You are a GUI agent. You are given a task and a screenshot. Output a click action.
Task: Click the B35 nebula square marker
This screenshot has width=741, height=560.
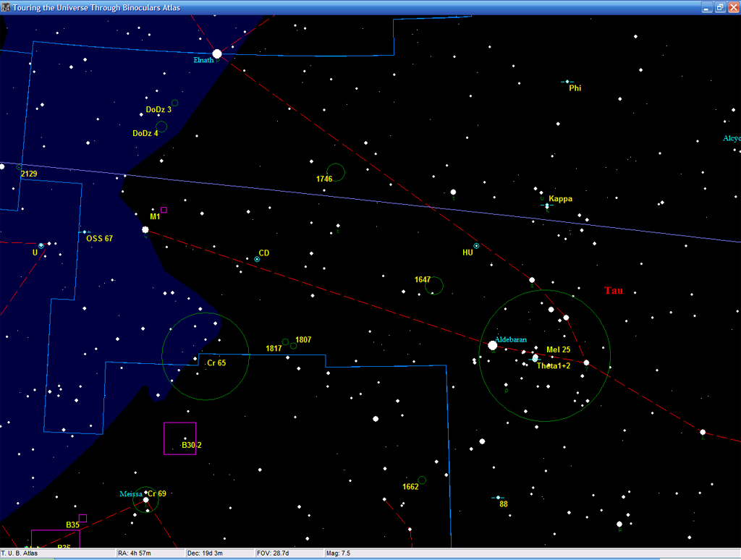coord(82,519)
